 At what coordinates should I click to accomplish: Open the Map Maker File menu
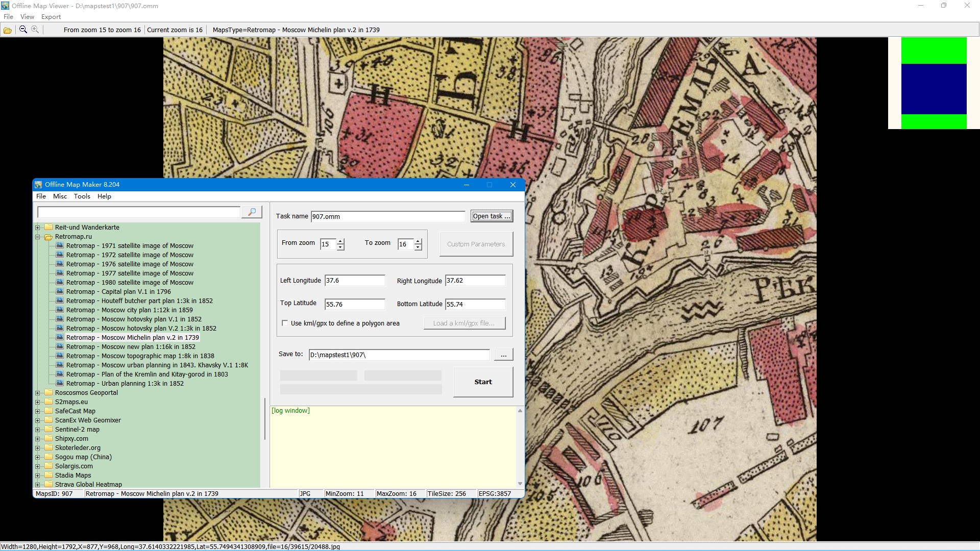click(x=41, y=196)
